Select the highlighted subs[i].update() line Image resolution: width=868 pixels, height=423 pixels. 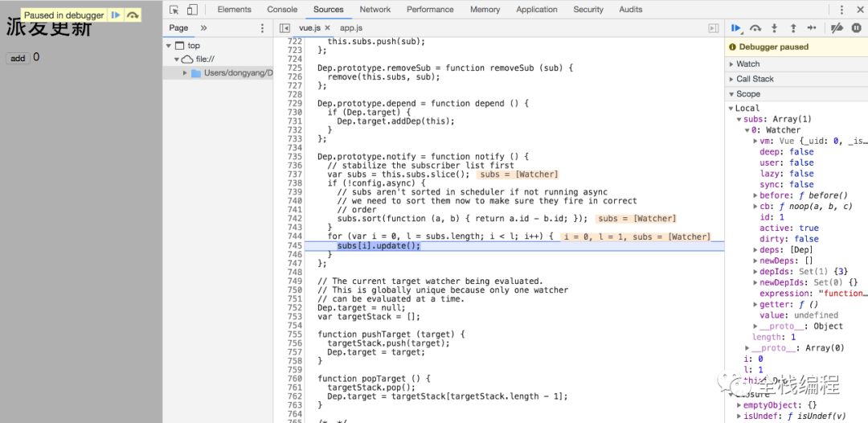pyautogui.click(x=379, y=246)
